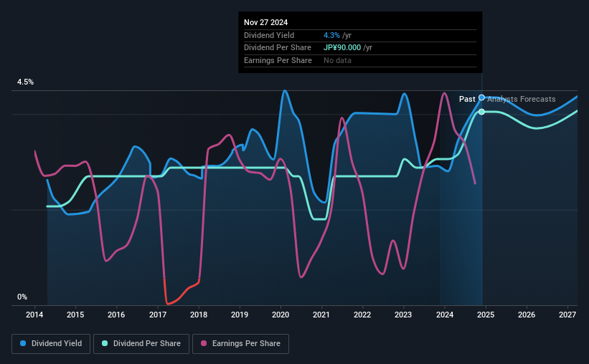
Task: Click the 2018 x-axis label
Action: (199, 315)
